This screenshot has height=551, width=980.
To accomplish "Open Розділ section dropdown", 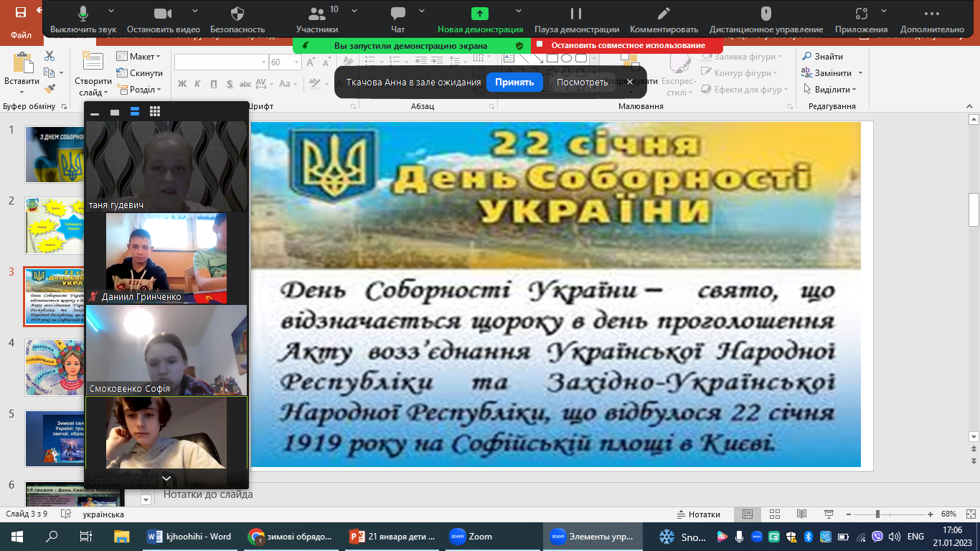I will [x=139, y=90].
